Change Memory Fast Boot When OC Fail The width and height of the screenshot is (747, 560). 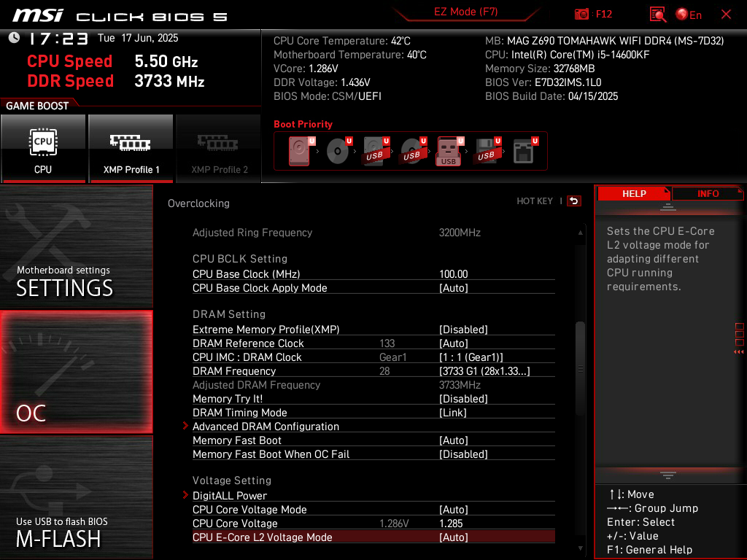coord(373,454)
